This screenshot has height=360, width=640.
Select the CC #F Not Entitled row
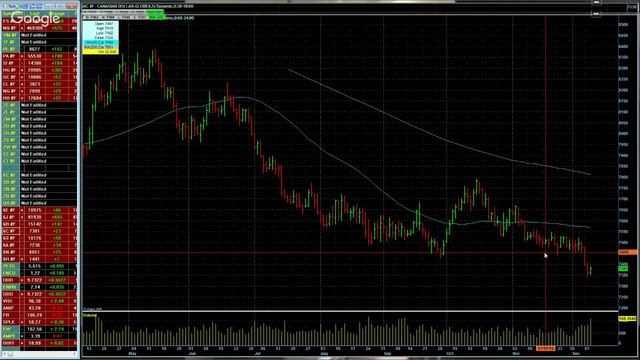[39, 154]
